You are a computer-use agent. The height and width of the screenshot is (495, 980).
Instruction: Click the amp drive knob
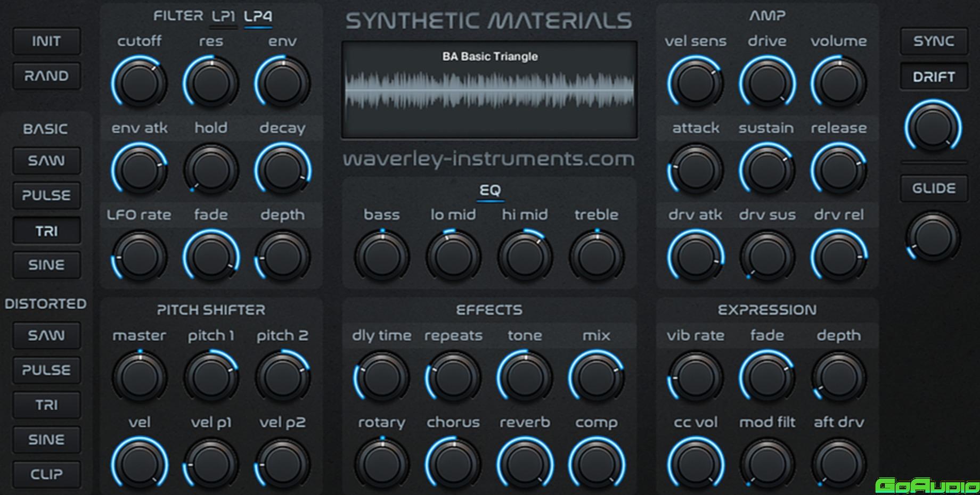point(767,83)
